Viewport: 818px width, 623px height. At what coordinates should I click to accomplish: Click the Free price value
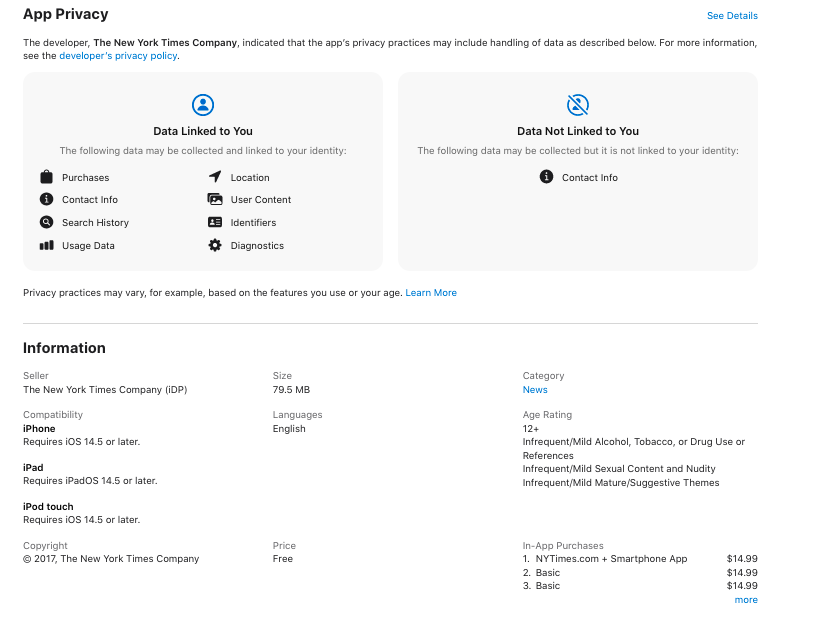pyautogui.click(x=283, y=559)
